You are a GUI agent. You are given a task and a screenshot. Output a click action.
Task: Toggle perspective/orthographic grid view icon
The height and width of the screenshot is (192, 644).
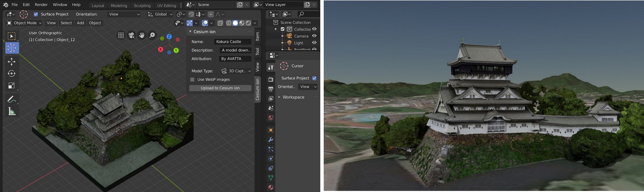(121, 35)
